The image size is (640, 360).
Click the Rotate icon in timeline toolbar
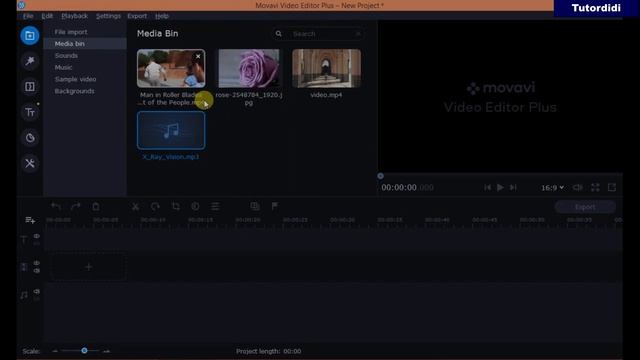click(x=155, y=207)
